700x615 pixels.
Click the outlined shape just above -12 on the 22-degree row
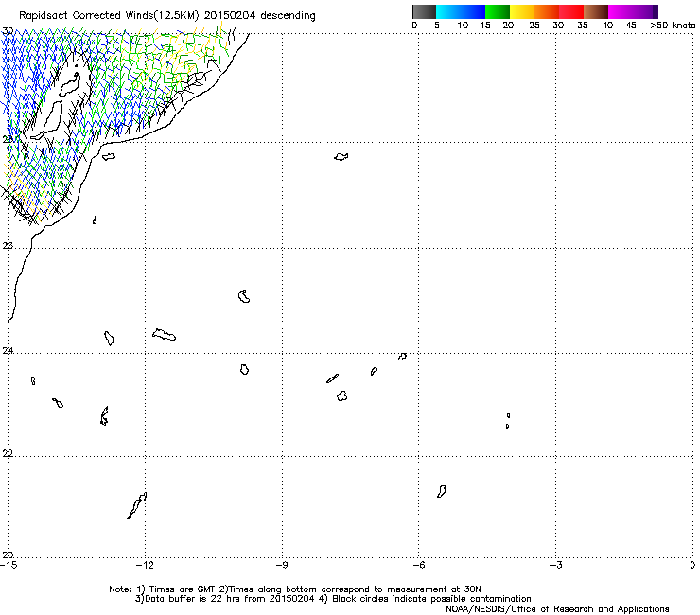click(x=137, y=505)
